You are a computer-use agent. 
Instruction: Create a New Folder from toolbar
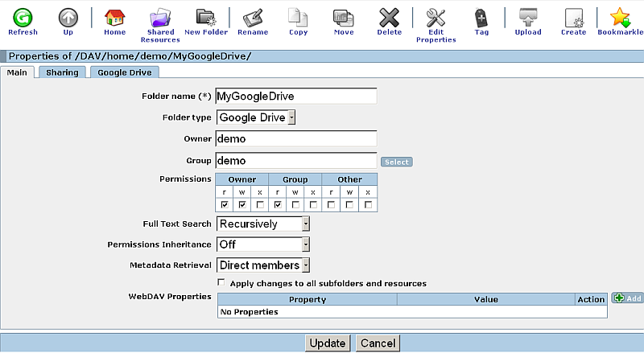coord(206,18)
